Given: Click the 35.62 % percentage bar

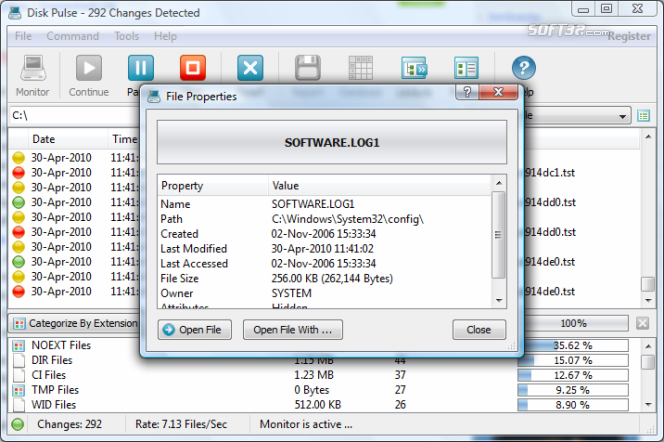Looking at the screenshot, I should pyautogui.click(x=573, y=345).
